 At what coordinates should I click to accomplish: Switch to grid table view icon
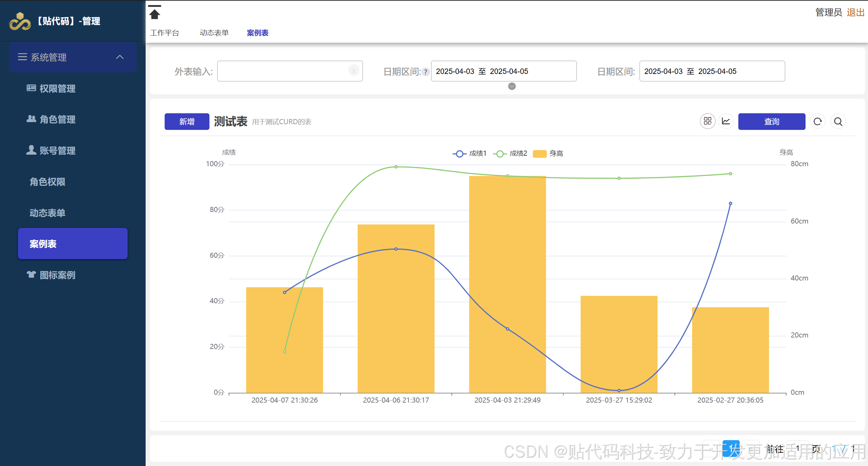point(707,121)
